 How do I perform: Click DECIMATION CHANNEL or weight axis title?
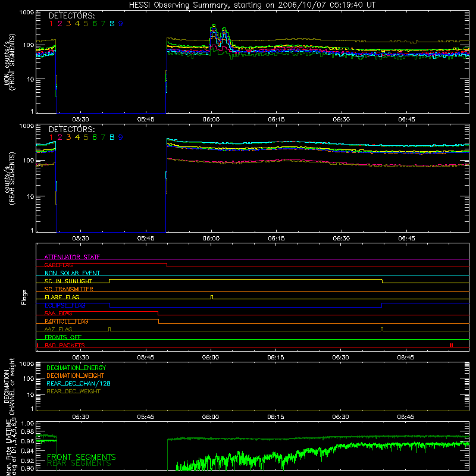click(9, 386)
